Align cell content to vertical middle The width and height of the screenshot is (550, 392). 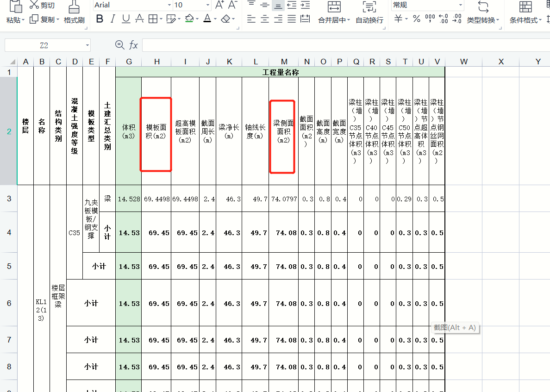[265, 5]
